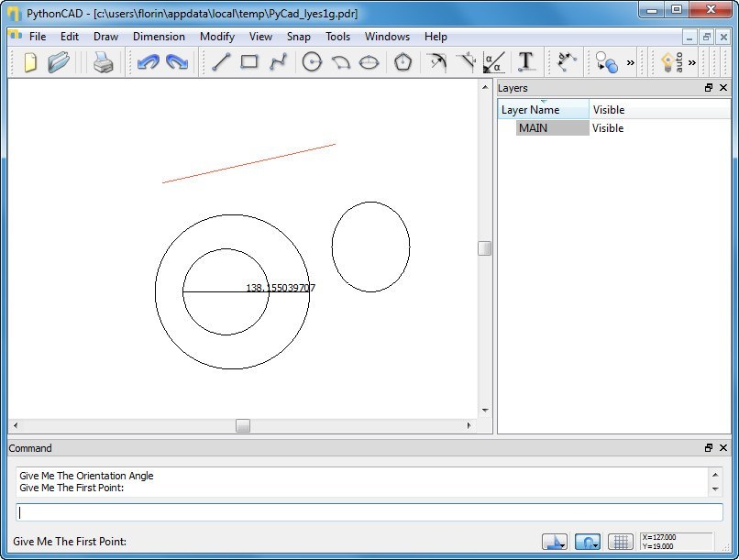
Task: Open the View menu
Action: click(260, 37)
